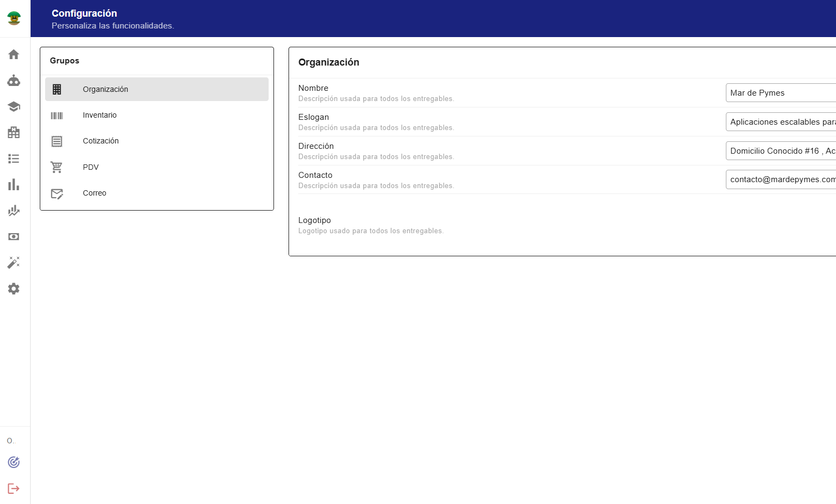
Task: Focus the Dirección field with Domicilio Conocido
Action: [781, 151]
